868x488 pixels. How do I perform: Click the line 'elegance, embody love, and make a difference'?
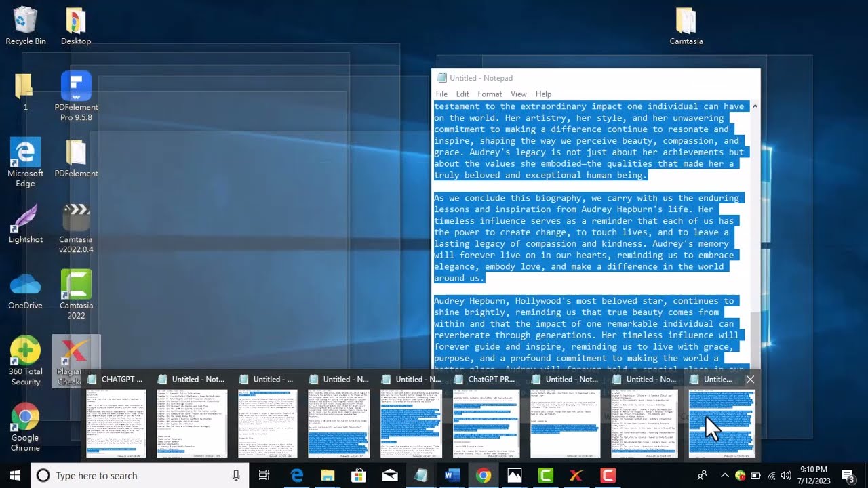tap(581, 266)
